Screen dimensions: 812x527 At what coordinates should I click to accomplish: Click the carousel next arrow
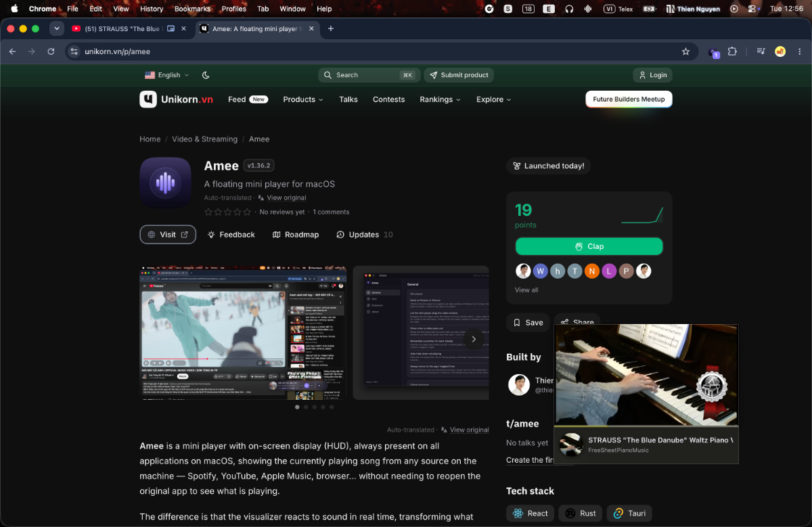pos(474,339)
